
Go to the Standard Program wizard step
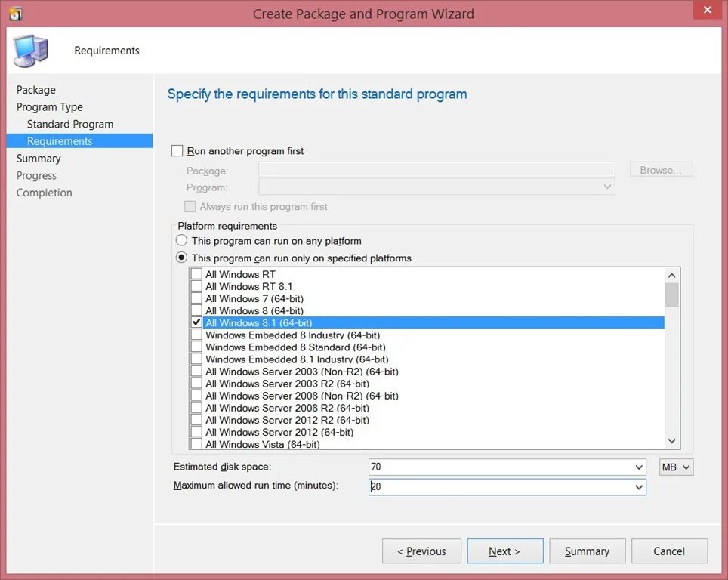point(70,124)
